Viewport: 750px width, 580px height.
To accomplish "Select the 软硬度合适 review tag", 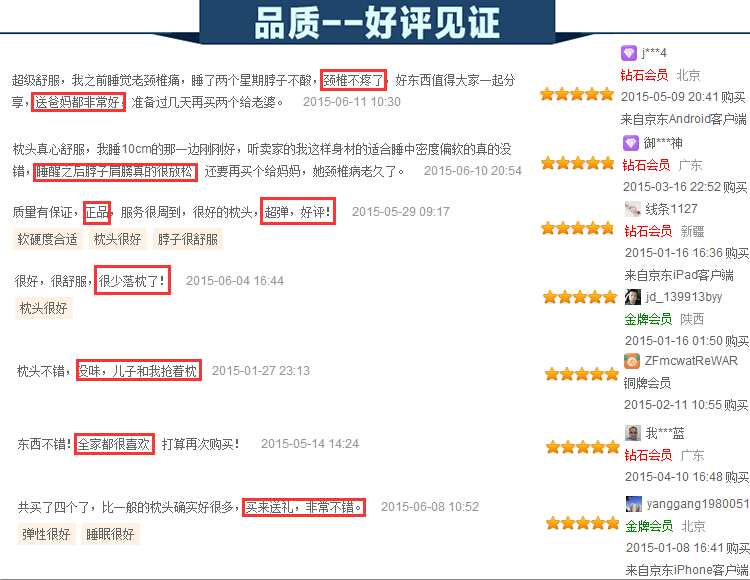I will (x=46, y=240).
